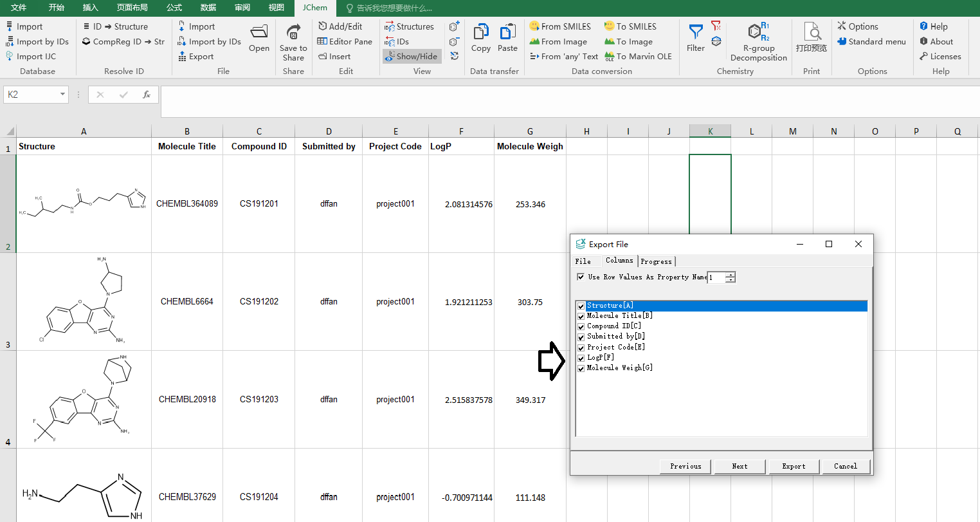Viewport: 980px width, 522px height.
Task: Toggle Show/Hide structures
Action: (x=411, y=56)
